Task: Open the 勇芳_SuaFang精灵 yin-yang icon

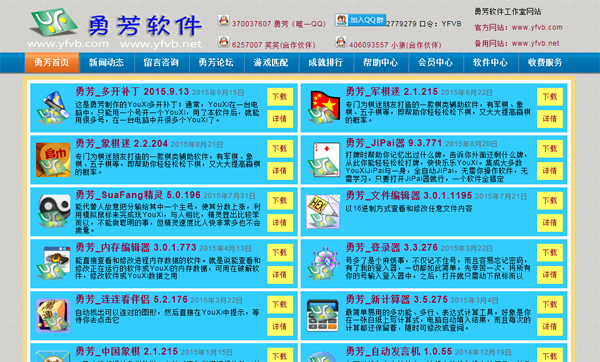Action: pos(54,212)
